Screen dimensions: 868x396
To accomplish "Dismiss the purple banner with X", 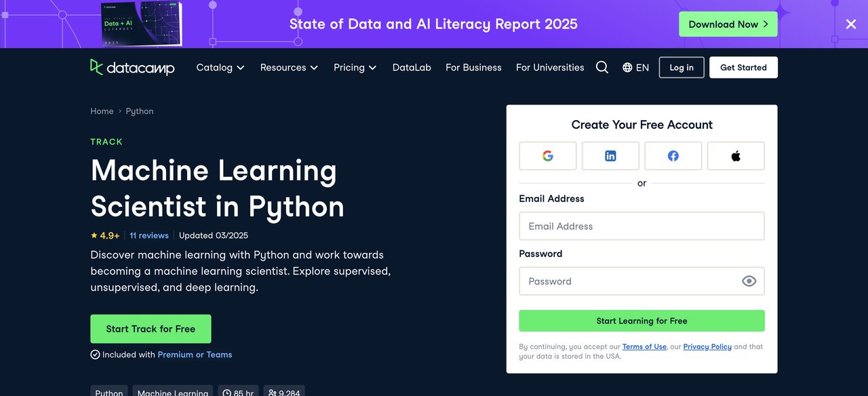I will [850, 24].
